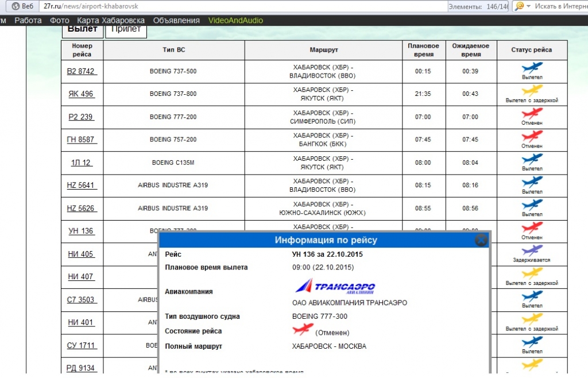
Task: Open the VideoAndAudio menu link
Action: [235, 20]
